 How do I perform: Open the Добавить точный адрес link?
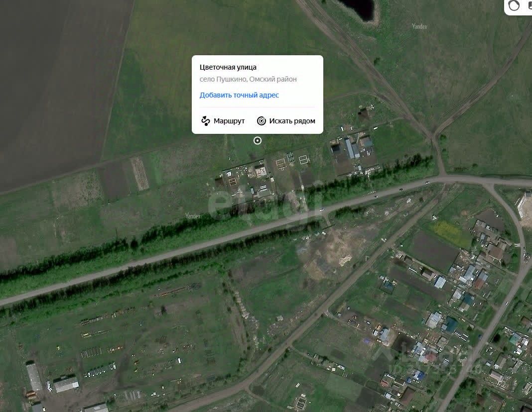(239, 95)
